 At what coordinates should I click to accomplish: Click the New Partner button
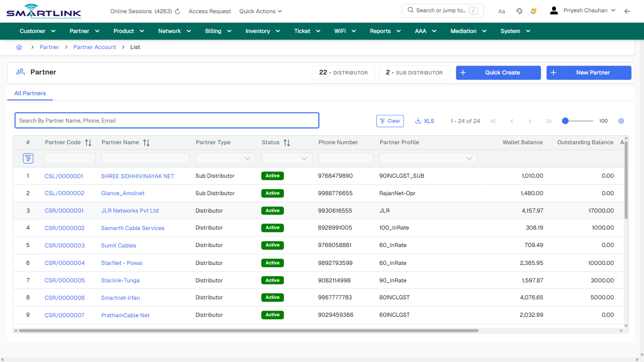(589, 73)
